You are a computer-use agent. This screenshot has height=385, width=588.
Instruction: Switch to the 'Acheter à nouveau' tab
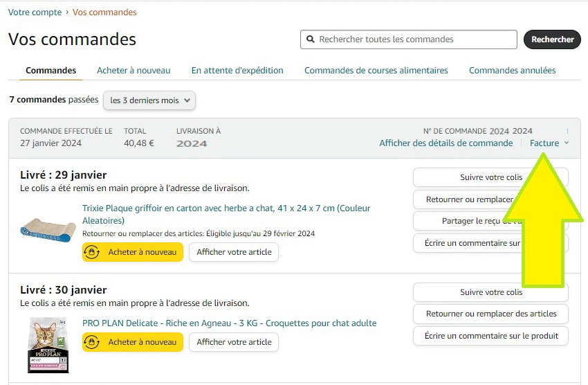[x=134, y=70]
